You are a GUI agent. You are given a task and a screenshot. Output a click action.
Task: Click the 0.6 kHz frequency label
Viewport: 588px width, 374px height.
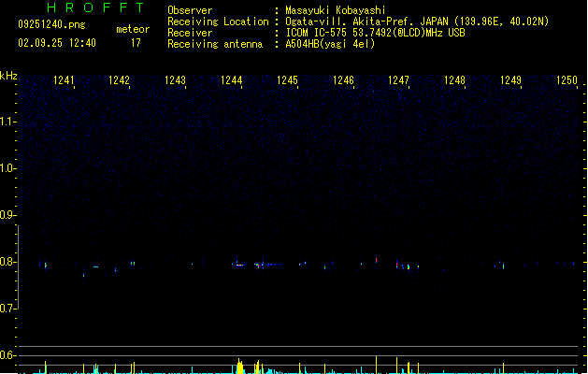click(x=7, y=355)
